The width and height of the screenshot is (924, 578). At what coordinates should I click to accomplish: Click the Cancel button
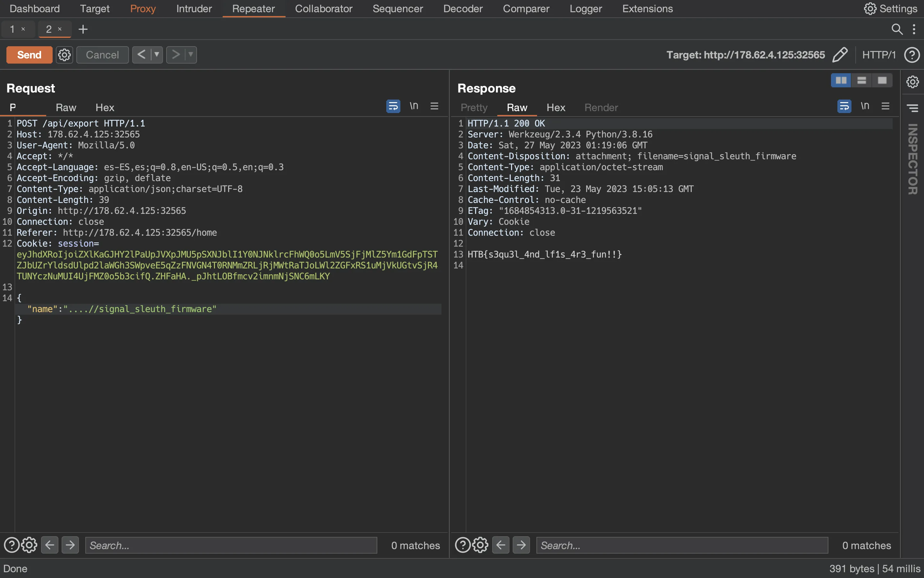(x=102, y=55)
